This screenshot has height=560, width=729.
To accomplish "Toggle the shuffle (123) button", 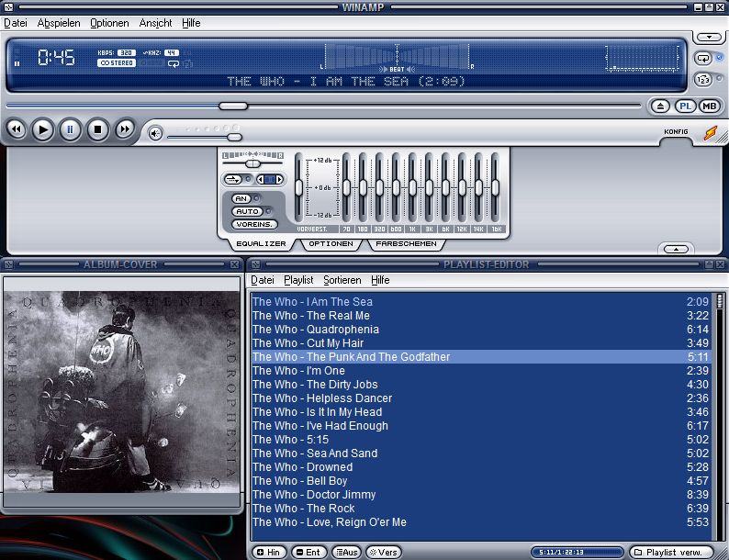I will point(703,80).
